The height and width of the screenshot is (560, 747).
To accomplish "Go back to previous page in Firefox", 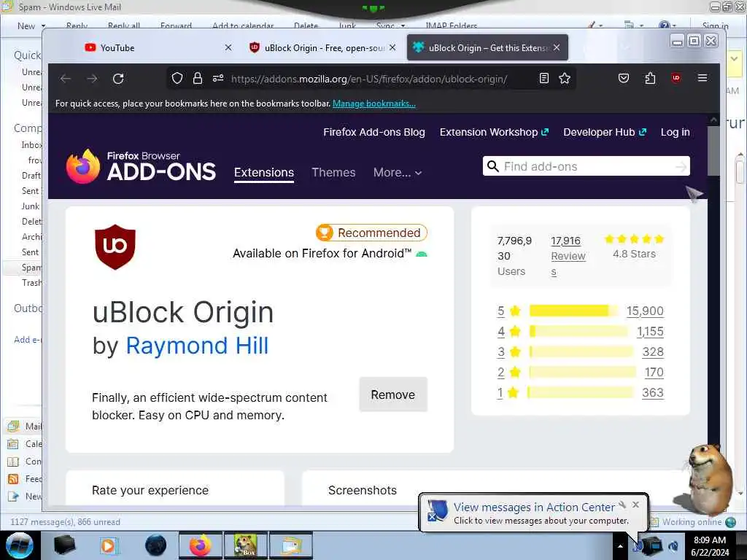I will coord(66,79).
